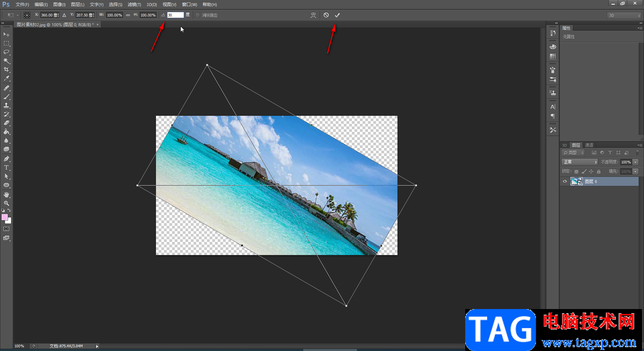Enable the 消除锯齿 anti-alias checkbox

click(198, 15)
